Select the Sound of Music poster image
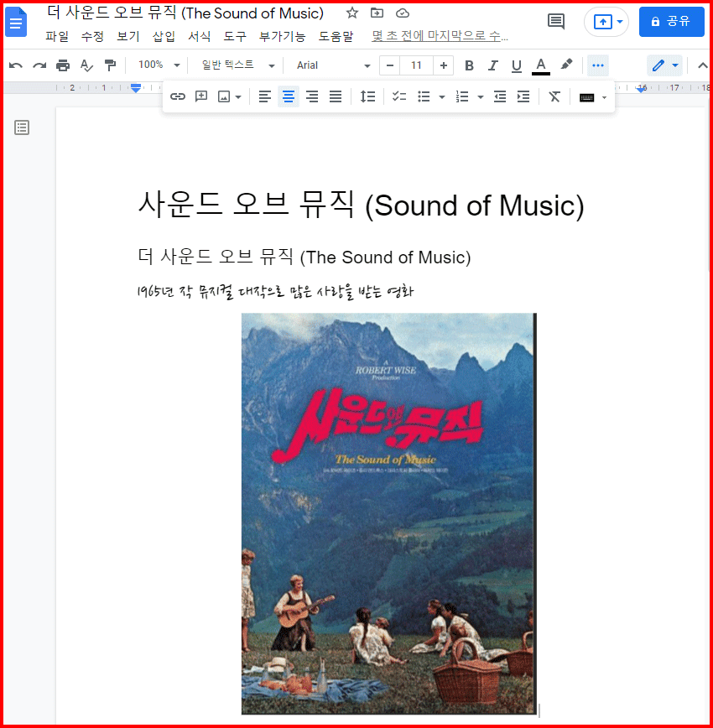Viewport: 713px width, 728px height. click(x=388, y=513)
